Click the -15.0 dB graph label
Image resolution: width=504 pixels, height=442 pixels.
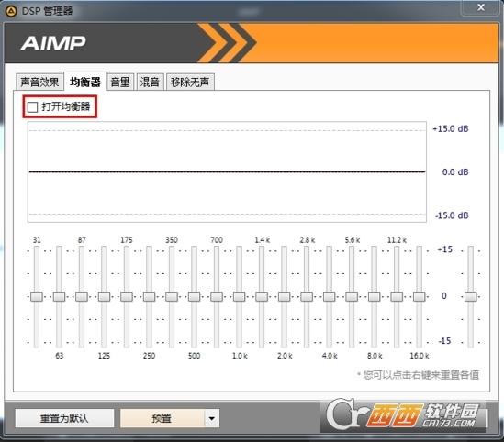tap(452, 215)
